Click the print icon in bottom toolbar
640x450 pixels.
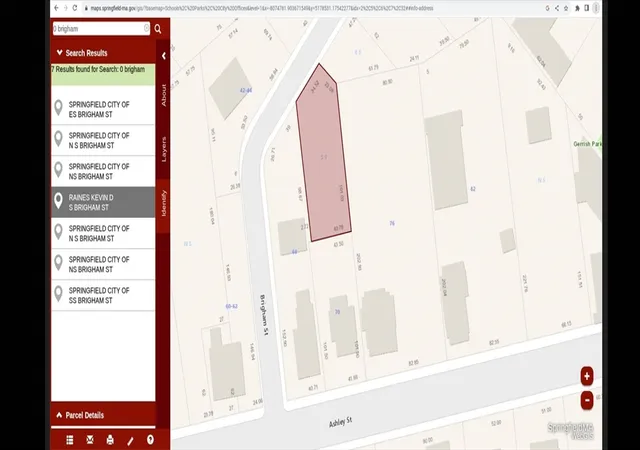(x=110, y=440)
